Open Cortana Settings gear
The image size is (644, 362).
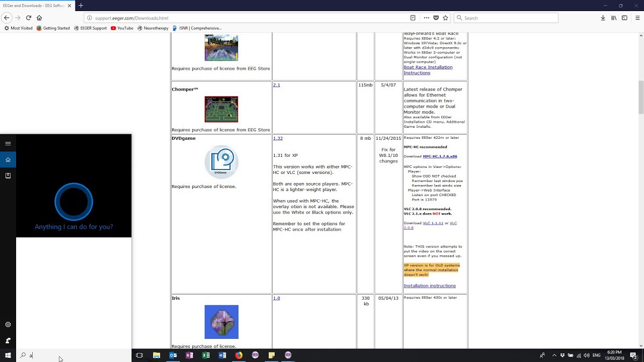[8, 325]
